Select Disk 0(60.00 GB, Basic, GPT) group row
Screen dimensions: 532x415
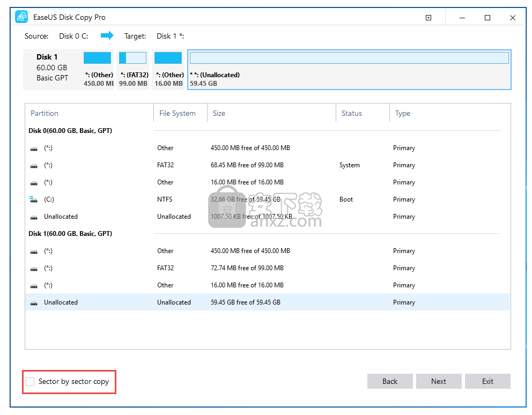[x=70, y=131]
